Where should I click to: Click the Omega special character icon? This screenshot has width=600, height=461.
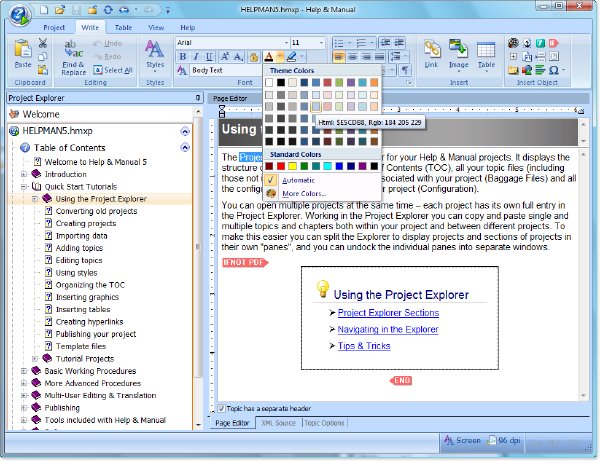pos(553,70)
